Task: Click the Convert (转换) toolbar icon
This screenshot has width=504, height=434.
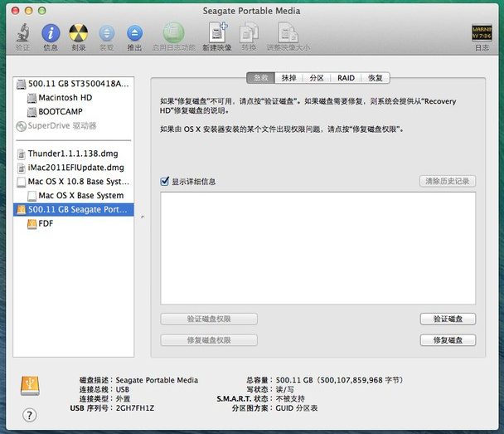Action: 250,32
